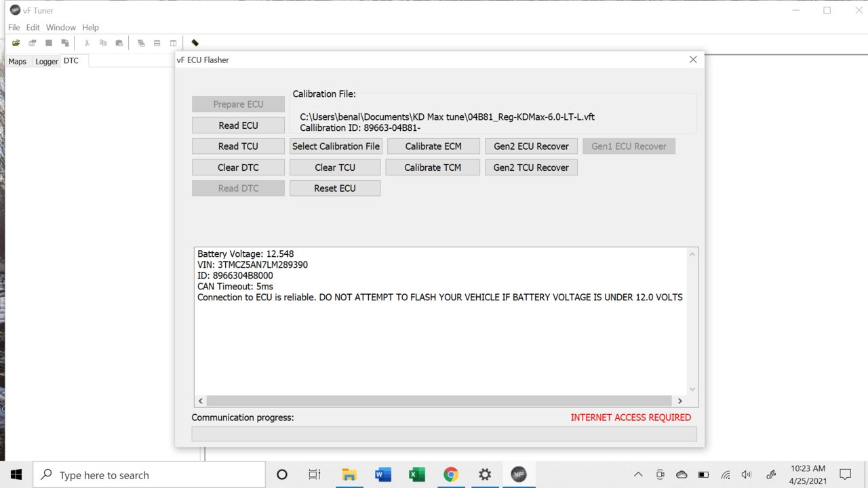Click the pen workspace tray icon
868x488 pixels.
[770, 474]
